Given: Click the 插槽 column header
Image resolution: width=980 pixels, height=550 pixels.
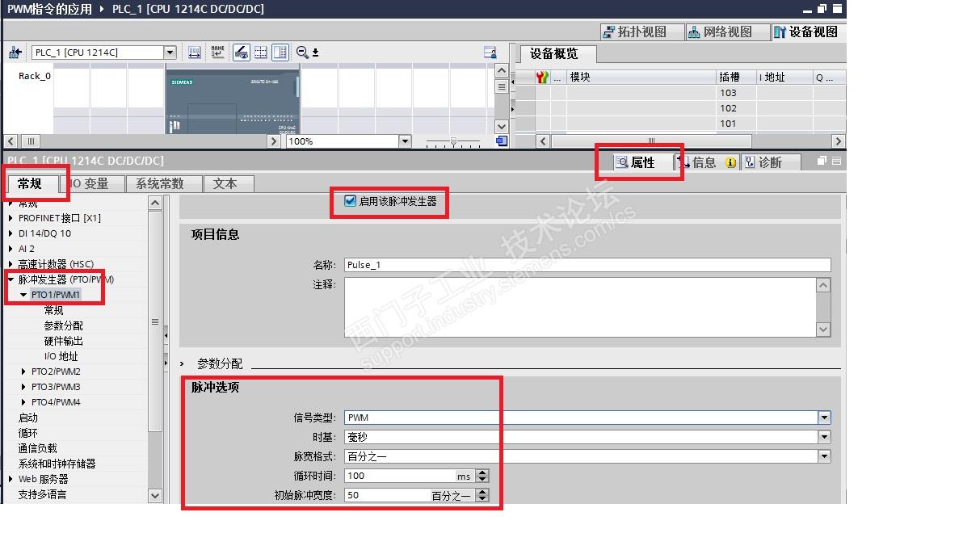Looking at the screenshot, I should click(x=735, y=77).
